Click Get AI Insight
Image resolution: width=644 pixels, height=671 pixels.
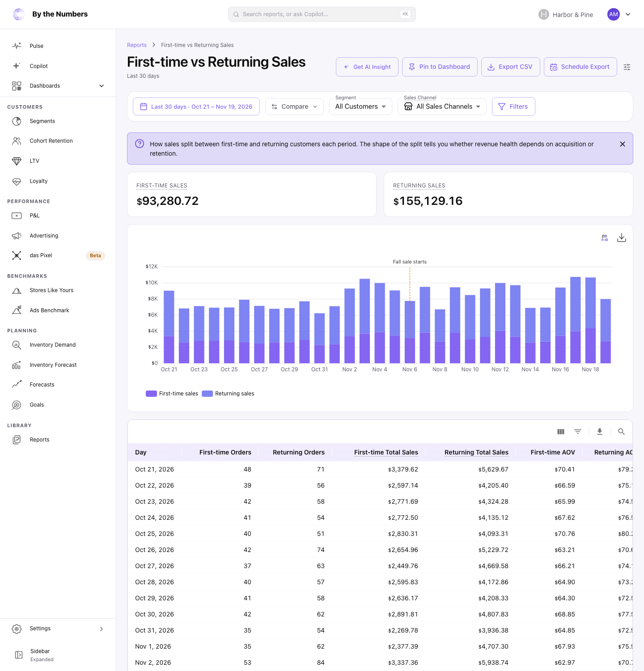pyautogui.click(x=367, y=67)
